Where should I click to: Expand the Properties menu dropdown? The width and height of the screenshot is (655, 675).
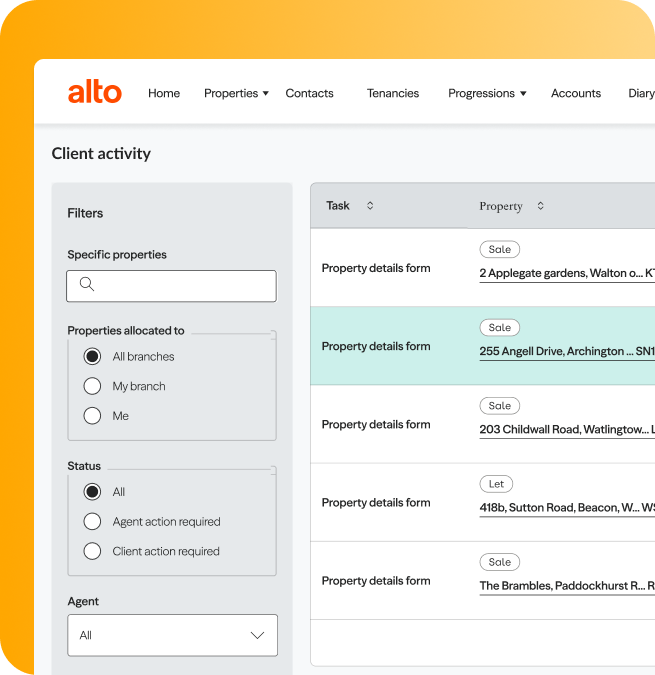(237, 93)
